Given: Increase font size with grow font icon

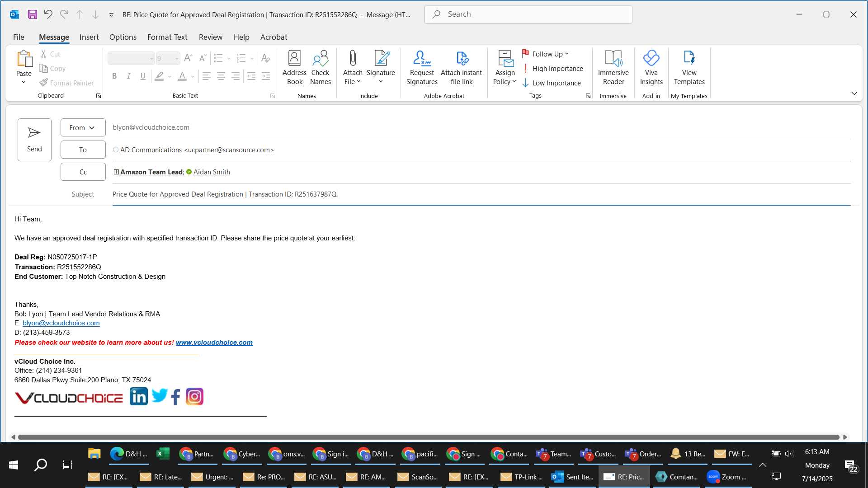Looking at the screenshot, I should [188, 58].
